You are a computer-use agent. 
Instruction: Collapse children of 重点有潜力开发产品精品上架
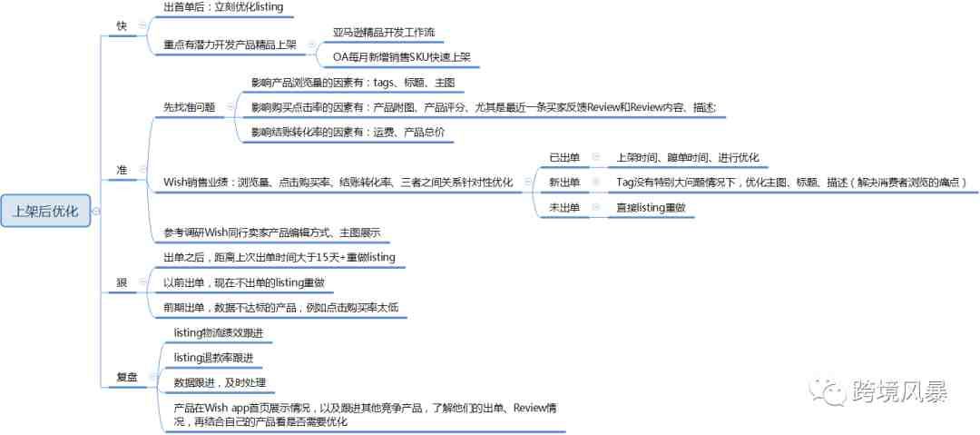coord(310,44)
